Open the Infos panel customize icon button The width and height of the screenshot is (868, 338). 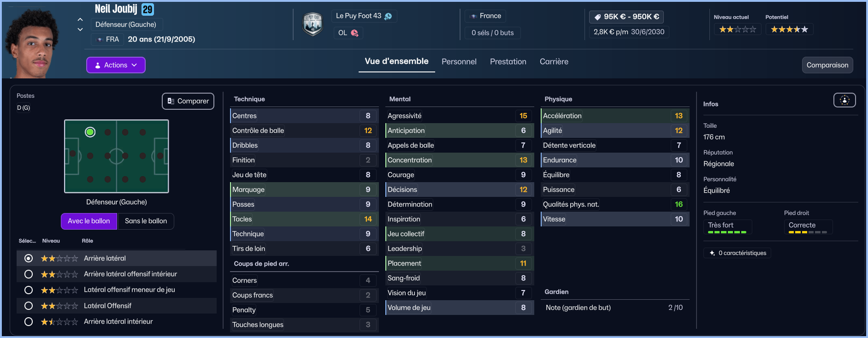coord(844,100)
